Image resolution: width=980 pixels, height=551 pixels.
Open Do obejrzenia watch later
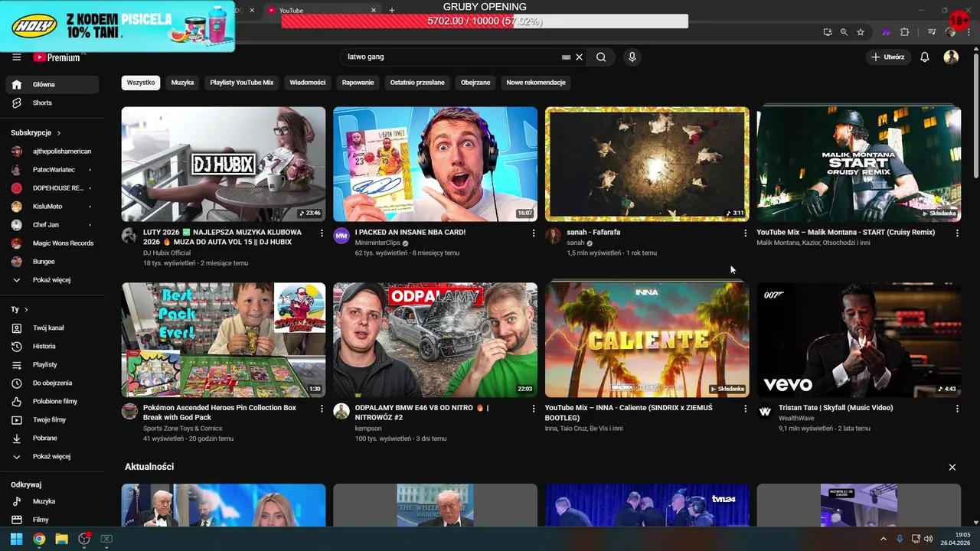52,383
